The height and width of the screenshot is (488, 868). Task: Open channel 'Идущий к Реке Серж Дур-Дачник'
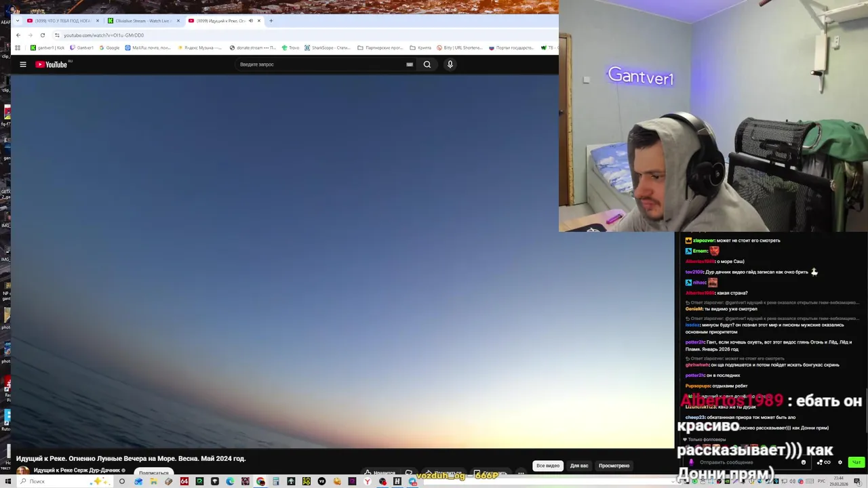77,470
